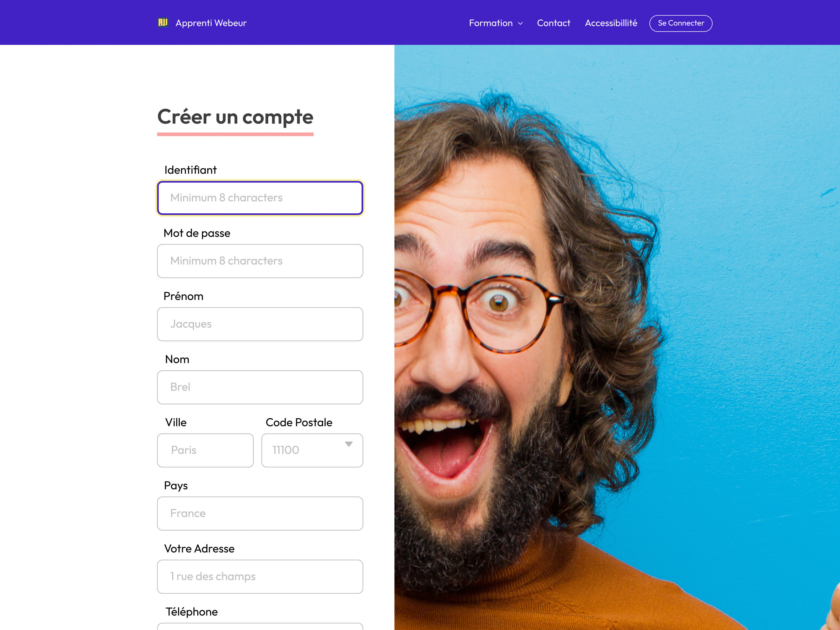840x630 pixels.
Task: Click into the Mot de passe field
Action: [260, 261]
